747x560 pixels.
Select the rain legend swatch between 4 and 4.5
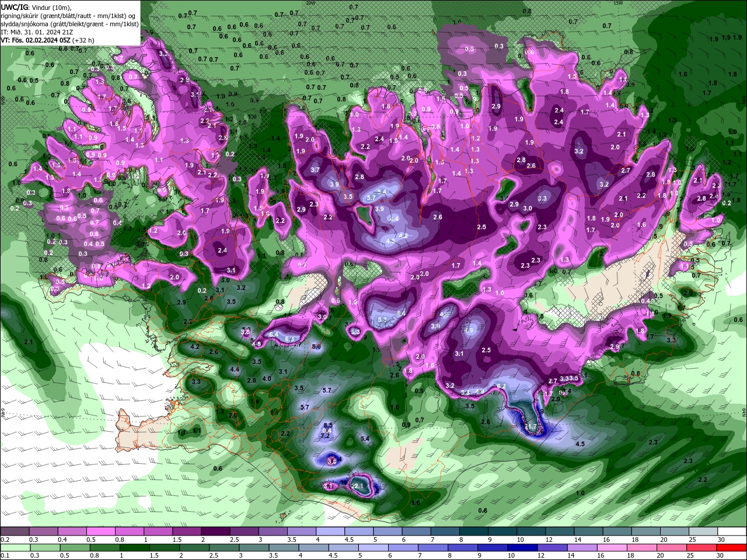pos(314,548)
